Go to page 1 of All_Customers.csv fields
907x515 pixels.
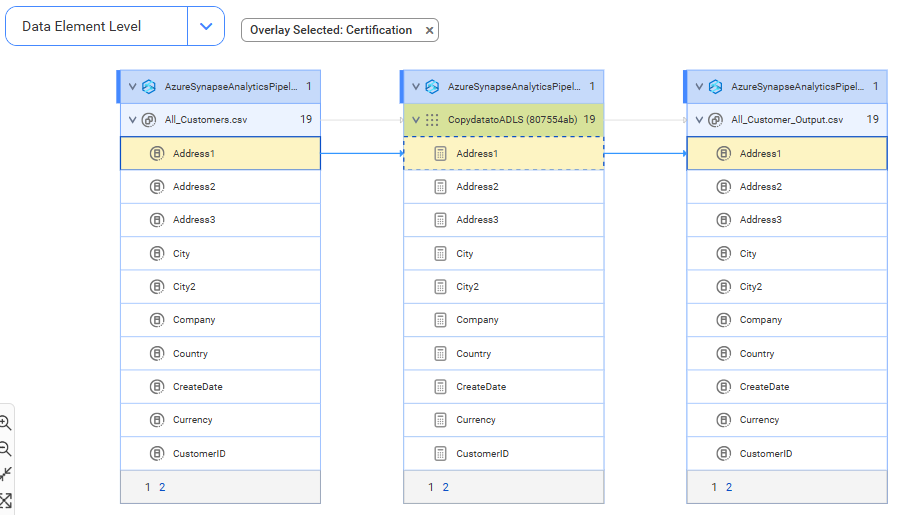pyautogui.click(x=148, y=487)
